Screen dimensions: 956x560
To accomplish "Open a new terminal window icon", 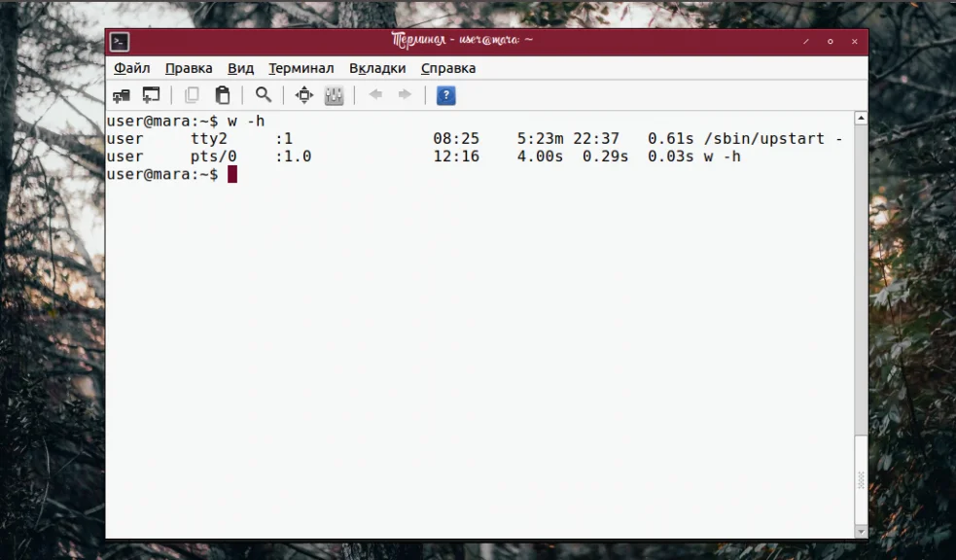I will click(151, 95).
